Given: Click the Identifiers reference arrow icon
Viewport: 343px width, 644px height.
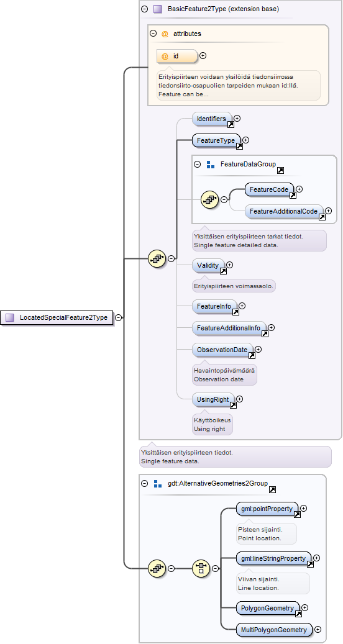Looking at the screenshot, I should (x=231, y=124).
